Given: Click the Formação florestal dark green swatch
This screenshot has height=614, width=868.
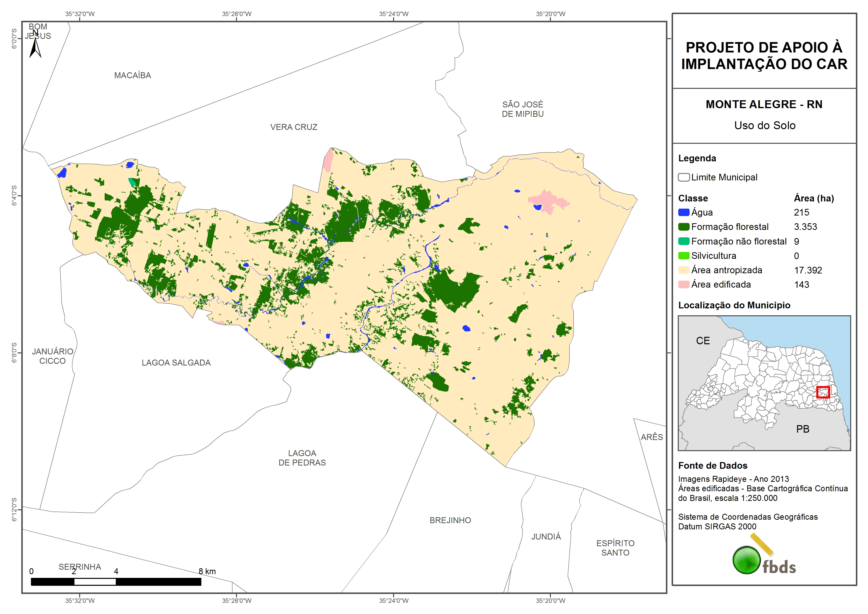Looking at the screenshot, I should (683, 227).
